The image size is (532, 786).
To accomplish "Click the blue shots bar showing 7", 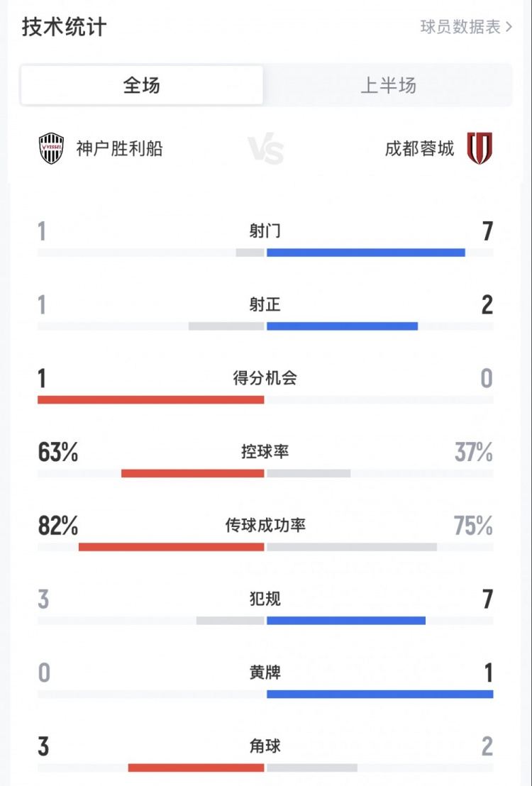I will point(365,251).
